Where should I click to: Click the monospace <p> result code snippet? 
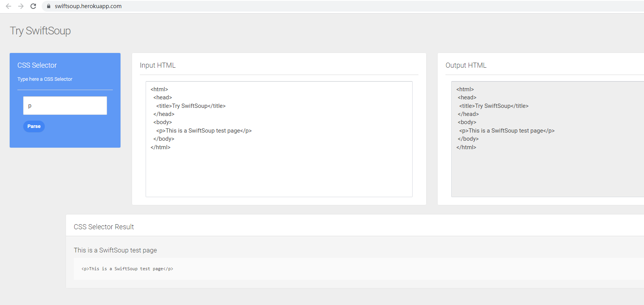coord(127,269)
